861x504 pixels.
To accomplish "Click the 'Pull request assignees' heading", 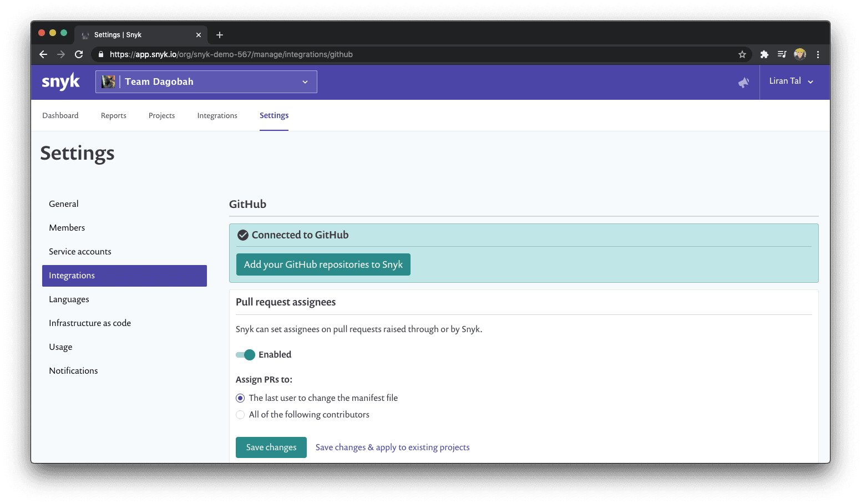I will click(x=286, y=302).
